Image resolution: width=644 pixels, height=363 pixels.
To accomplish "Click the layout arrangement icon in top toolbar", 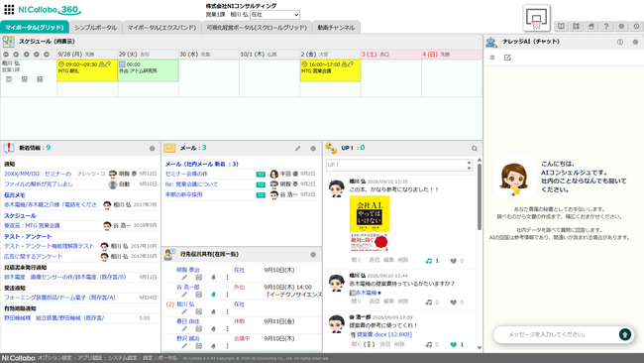I will (x=577, y=27).
